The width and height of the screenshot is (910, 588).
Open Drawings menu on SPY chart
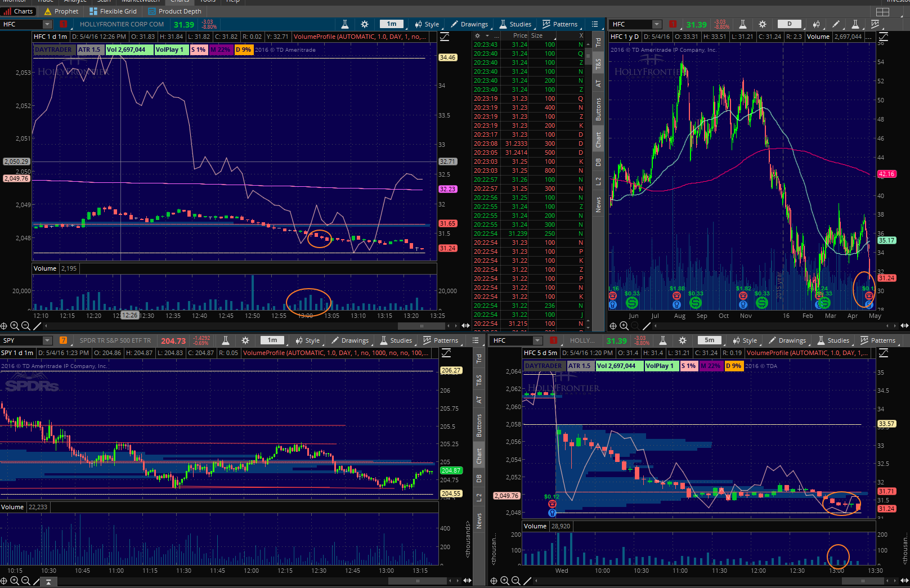[350, 340]
